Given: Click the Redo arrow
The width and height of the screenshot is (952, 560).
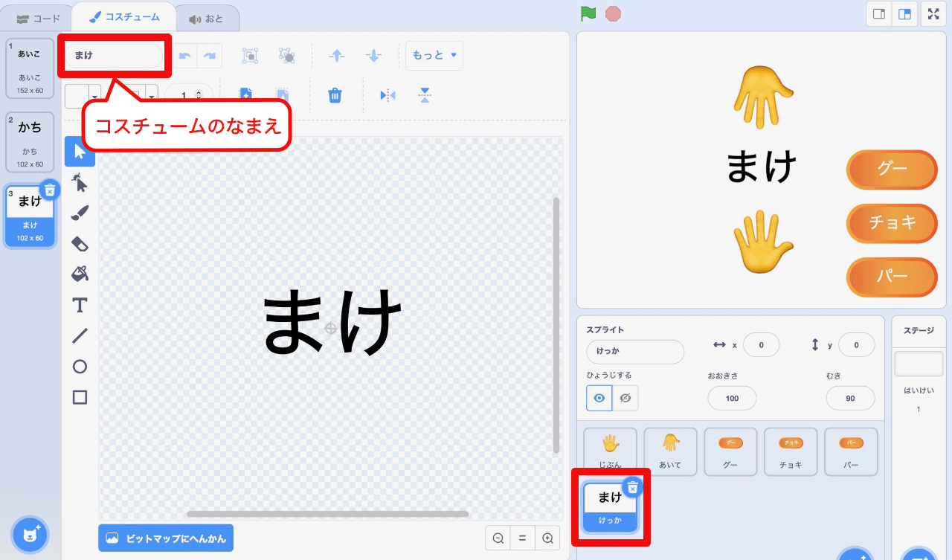Looking at the screenshot, I should (x=210, y=56).
